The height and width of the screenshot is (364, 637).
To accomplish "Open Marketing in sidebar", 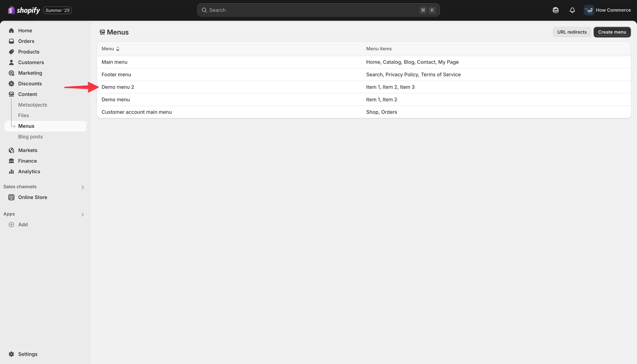I will click(46, 73).
